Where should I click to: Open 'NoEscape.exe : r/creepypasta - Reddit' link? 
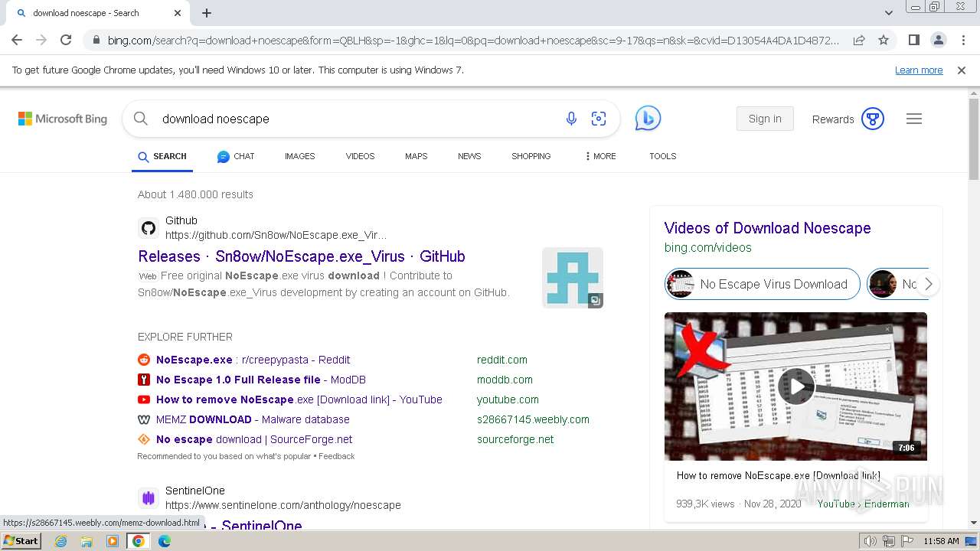[253, 360]
